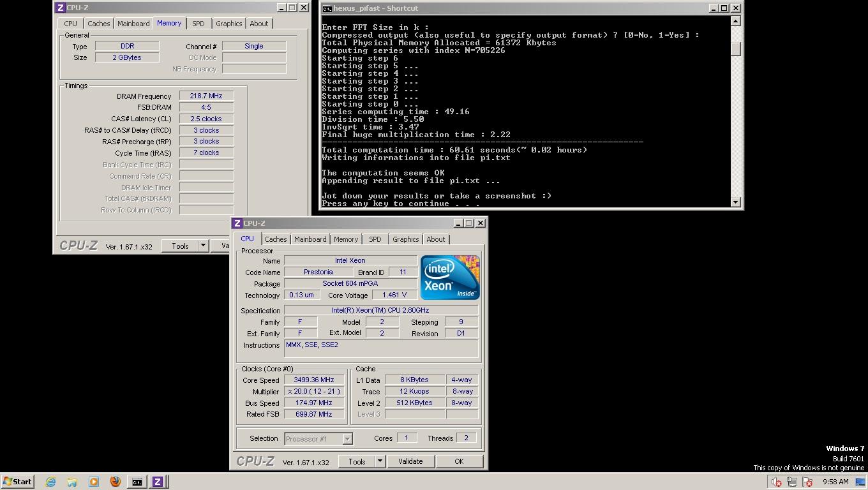Launch Windows Media Player from taskbar
868x490 pixels.
point(94,482)
